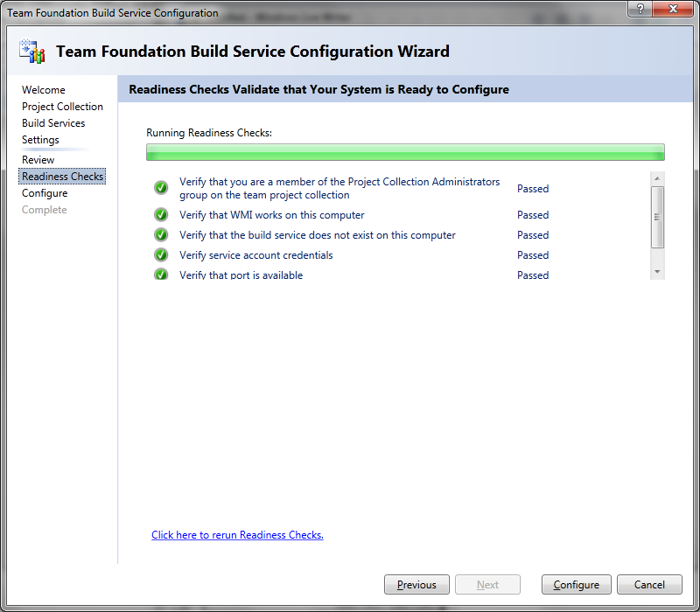Select 'Verify that port is available' text
700x612 pixels.
click(x=241, y=275)
